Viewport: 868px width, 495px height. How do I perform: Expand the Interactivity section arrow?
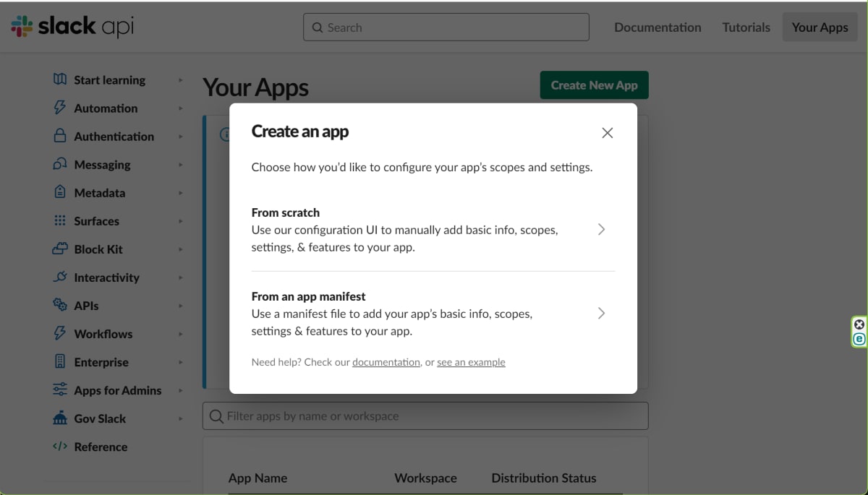[x=180, y=277]
